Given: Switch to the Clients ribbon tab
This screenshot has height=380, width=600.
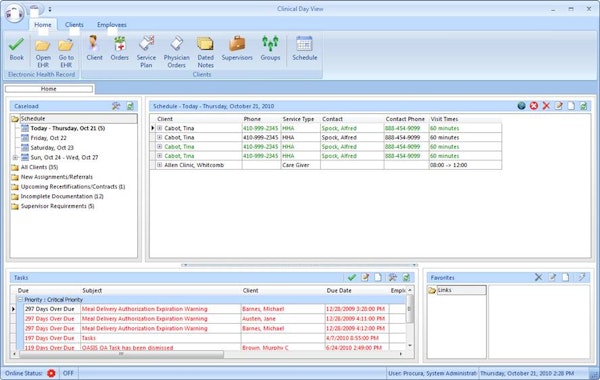Looking at the screenshot, I should pos(74,24).
